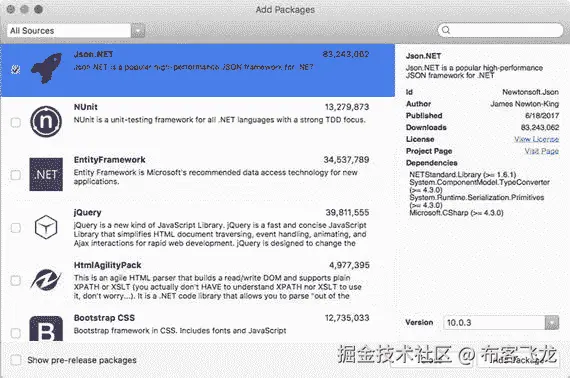The image size is (570, 378).
Task: Click the 6/18/2017 published date
Action: point(542,116)
